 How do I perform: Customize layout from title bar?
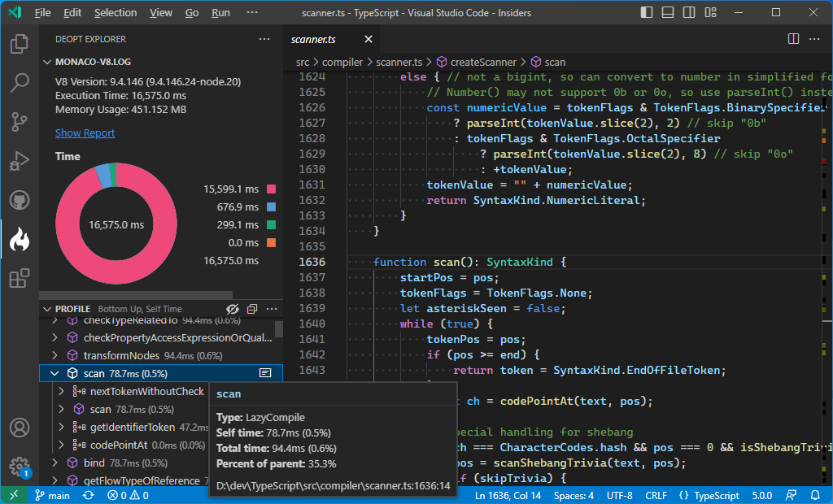point(710,12)
